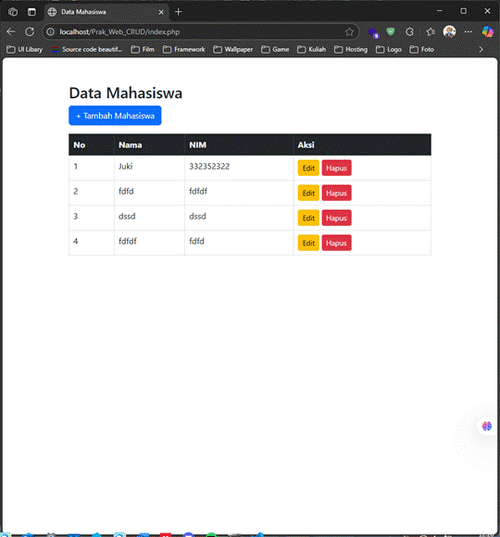
Task: Open the user profile avatar
Action: pos(449,32)
